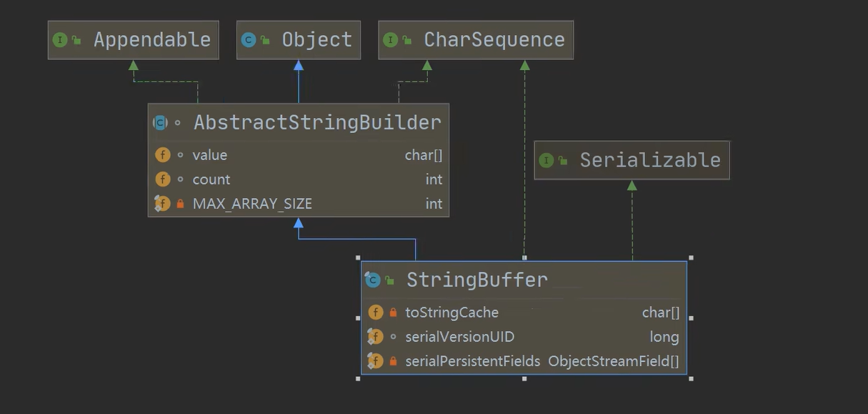Viewport: 868px width, 414px height.
Task: Select the AbstractStringBuilder node title
Action: point(317,122)
